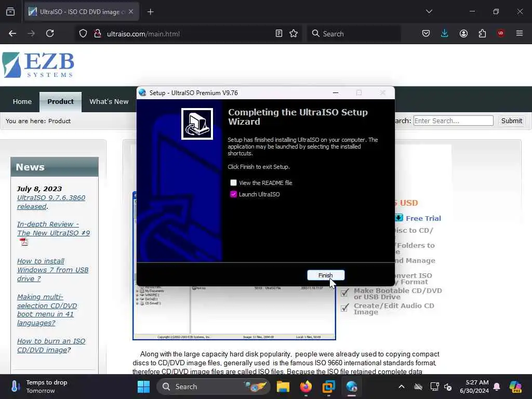The width and height of the screenshot is (532, 399).
Task: Click the UltraISO screenshot thumbnail on page
Action: [234, 313]
